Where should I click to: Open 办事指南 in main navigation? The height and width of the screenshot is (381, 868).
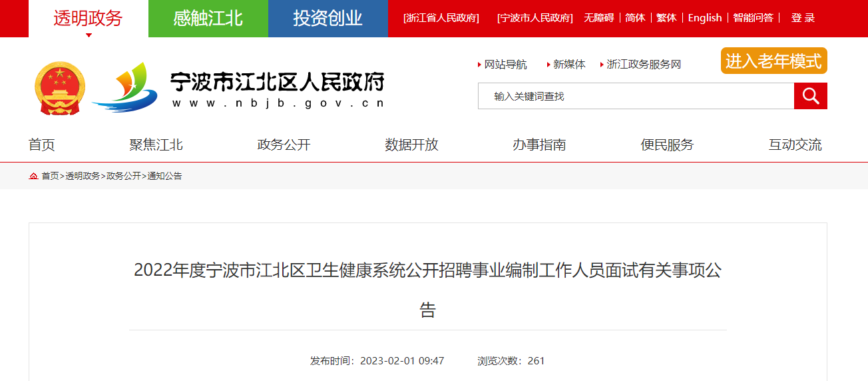coord(540,145)
